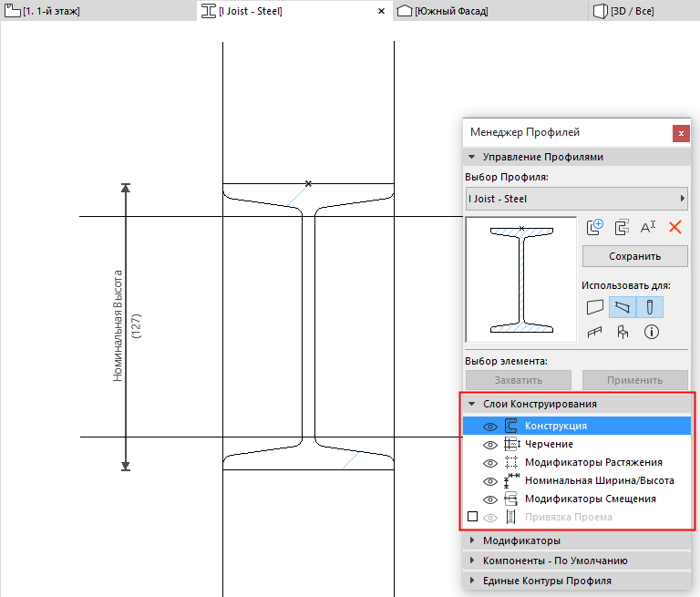Viewport: 700px width, 597px height.
Task: Click the Модификаторы Растяжения layer icon
Action: point(511,462)
